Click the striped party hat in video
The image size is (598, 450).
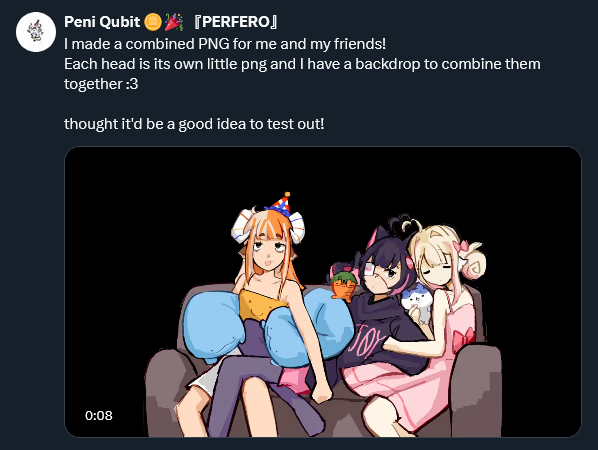281,204
